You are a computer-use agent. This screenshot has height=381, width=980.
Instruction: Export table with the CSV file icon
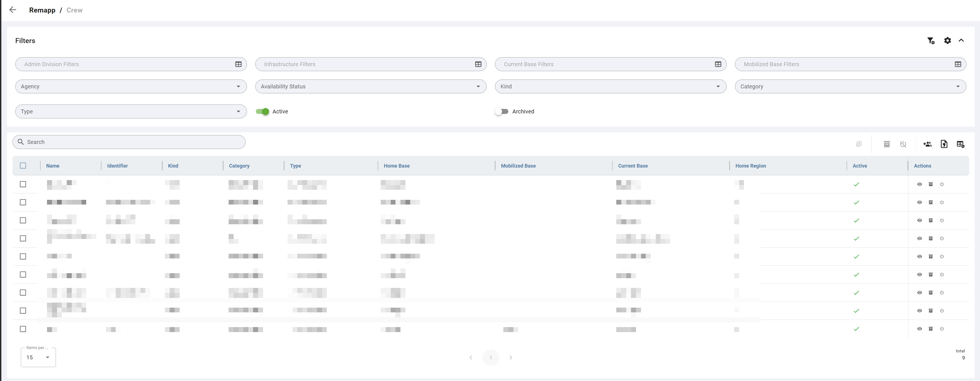944,144
